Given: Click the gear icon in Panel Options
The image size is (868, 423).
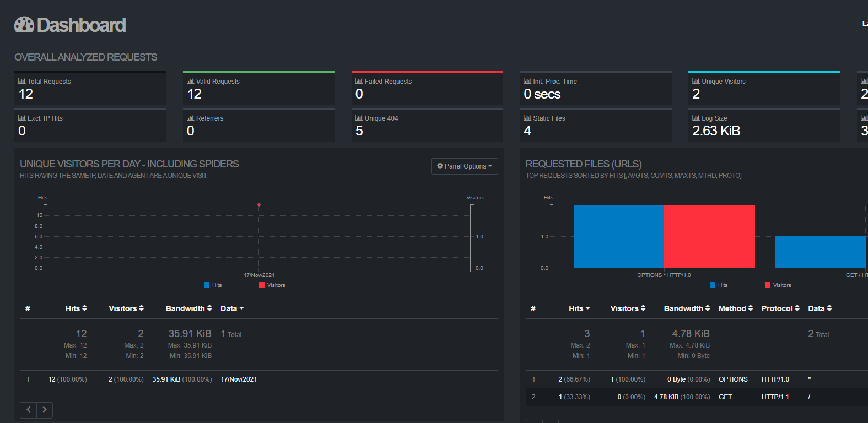Looking at the screenshot, I should coord(440,166).
